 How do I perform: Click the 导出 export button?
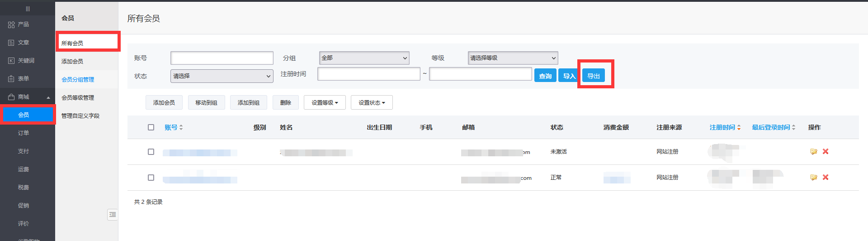coord(593,76)
